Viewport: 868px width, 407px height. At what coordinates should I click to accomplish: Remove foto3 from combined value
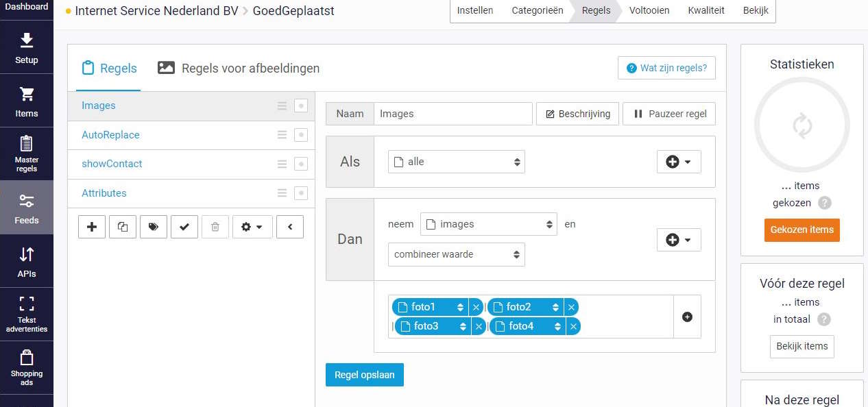point(479,326)
